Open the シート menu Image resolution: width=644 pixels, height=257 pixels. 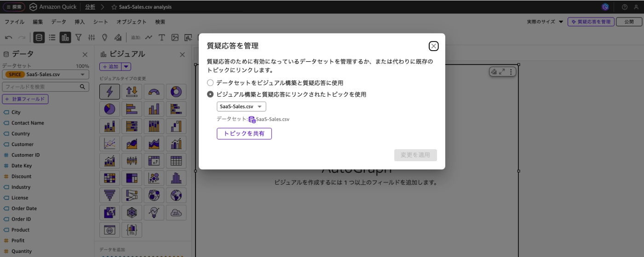point(101,22)
